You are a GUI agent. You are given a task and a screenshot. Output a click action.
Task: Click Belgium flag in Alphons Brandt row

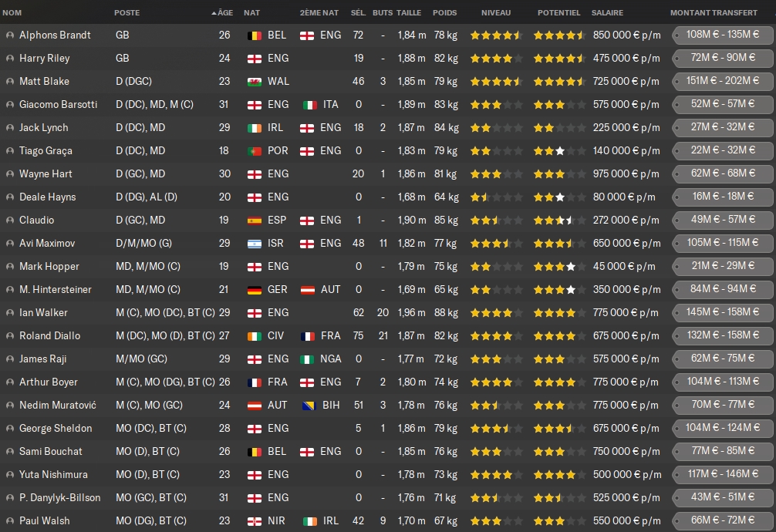tap(255, 35)
